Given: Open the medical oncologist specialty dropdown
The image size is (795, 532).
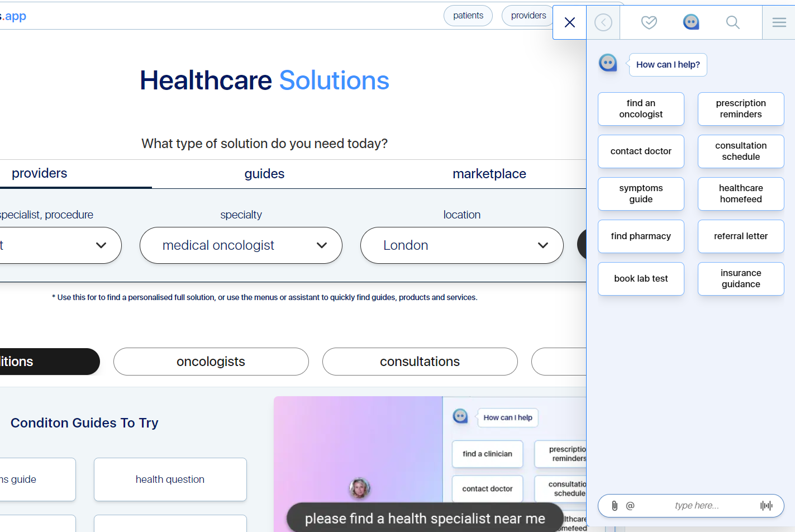Looking at the screenshot, I should click(241, 245).
